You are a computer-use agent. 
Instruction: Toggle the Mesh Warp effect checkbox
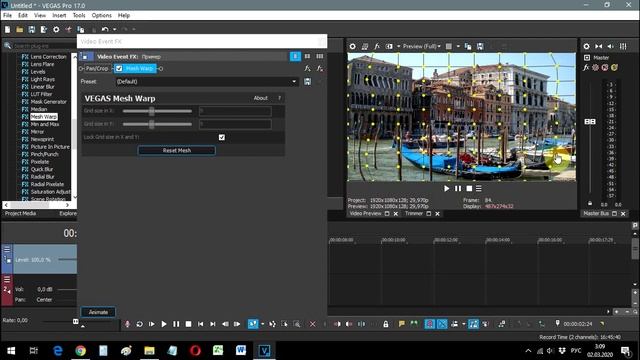point(119,69)
